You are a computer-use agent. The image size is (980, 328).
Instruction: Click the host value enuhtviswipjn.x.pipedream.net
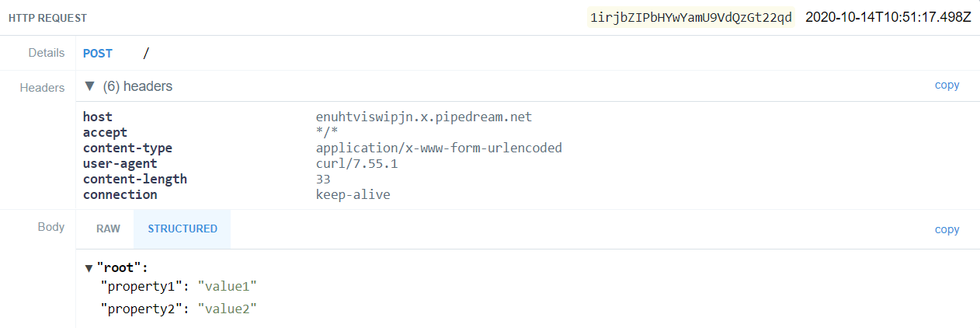(x=423, y=117)
